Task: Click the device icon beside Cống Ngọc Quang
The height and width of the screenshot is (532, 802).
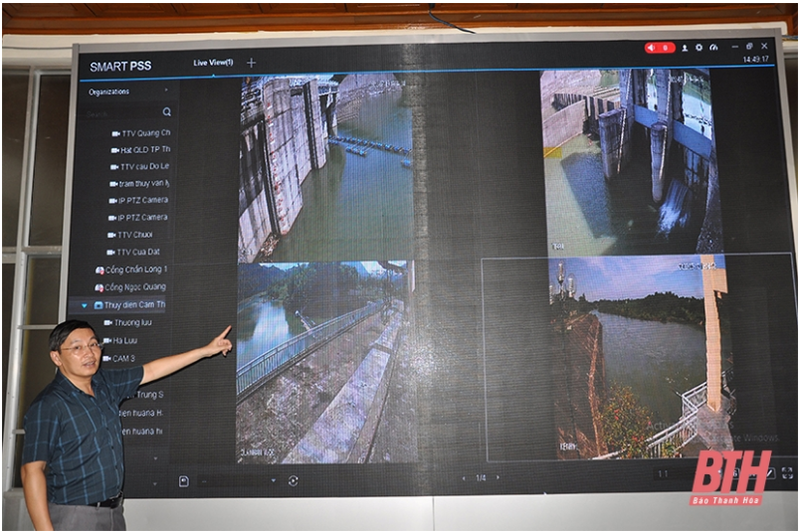Action: point(100,287)
